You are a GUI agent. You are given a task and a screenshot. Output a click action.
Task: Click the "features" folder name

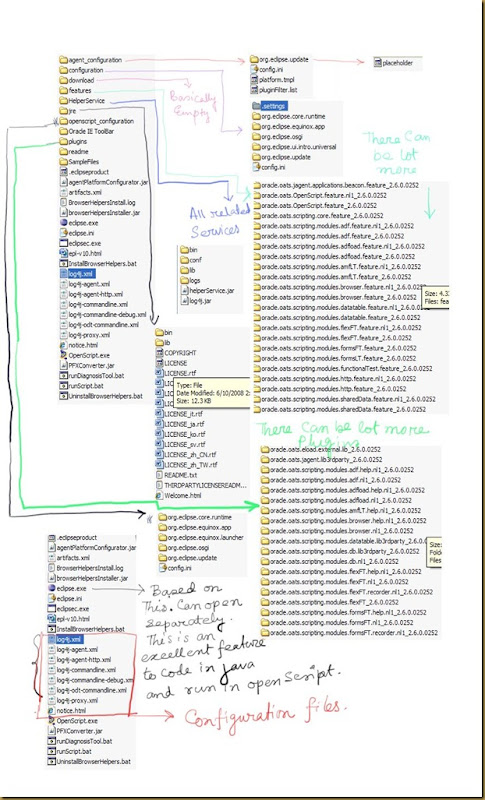pos(80,90)
